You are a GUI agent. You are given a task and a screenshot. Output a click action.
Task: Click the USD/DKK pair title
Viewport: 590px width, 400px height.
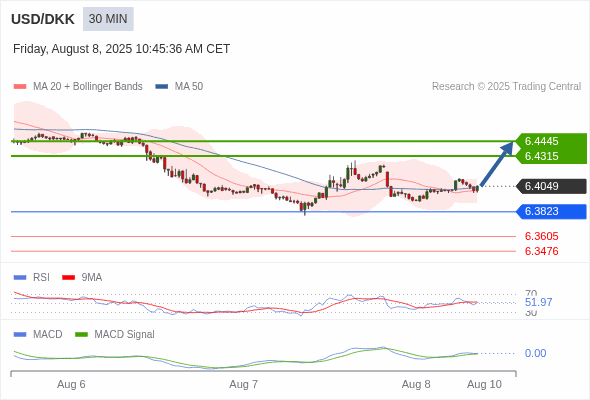pyautogui.click(x=43, y=19)
